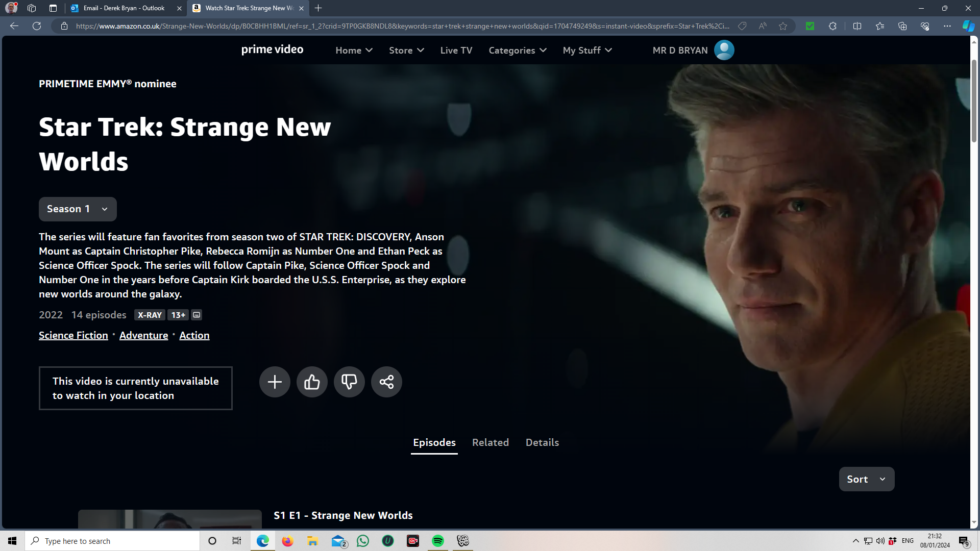980x551 pixels.
Task: Toggle split screen in browser toolbar
Action: (857, 26)
